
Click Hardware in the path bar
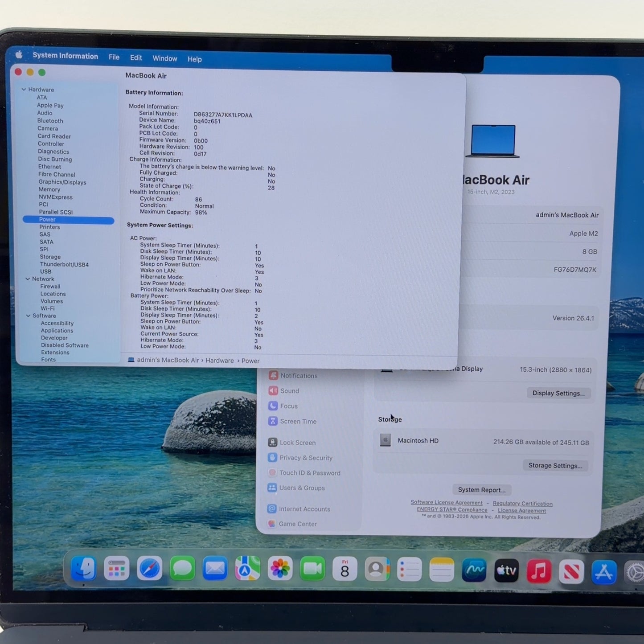tap(220, 361)
